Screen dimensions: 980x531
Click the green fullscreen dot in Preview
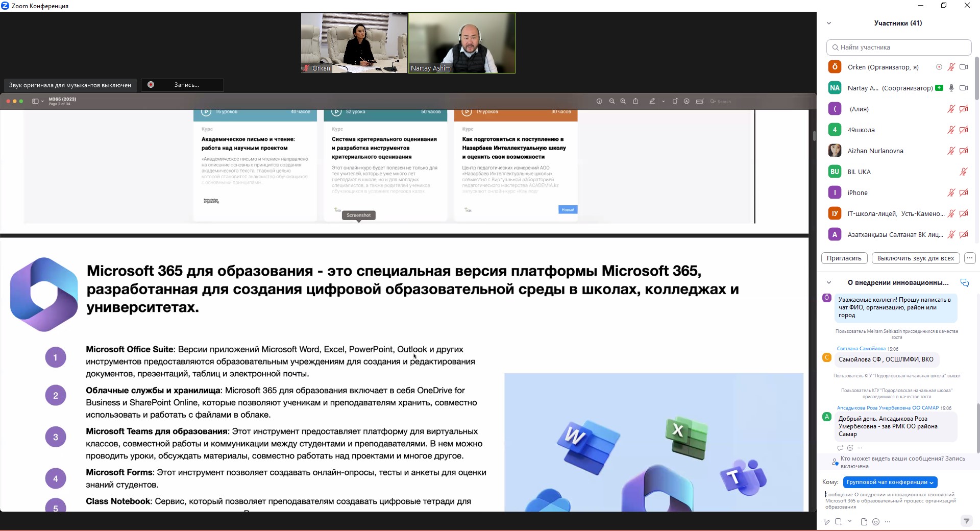tap(21, 101)
